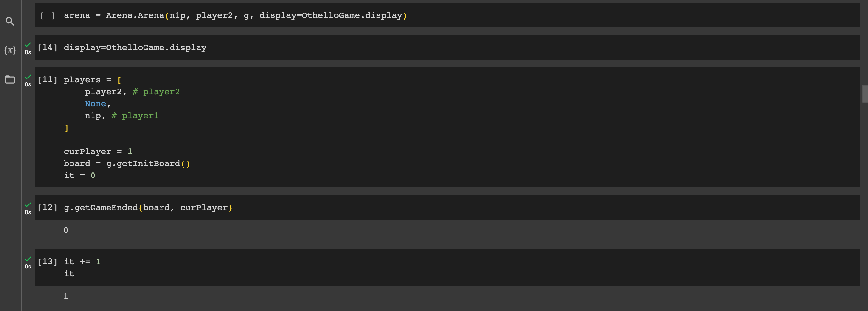The image size is (868, 311).
Task: Click on the curPlayer = 1 line
Action: (x=98, y=152)
